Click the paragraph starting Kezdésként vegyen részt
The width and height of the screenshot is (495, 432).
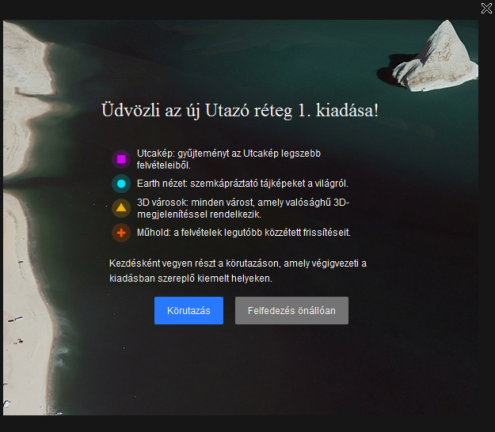coord(238,271)
